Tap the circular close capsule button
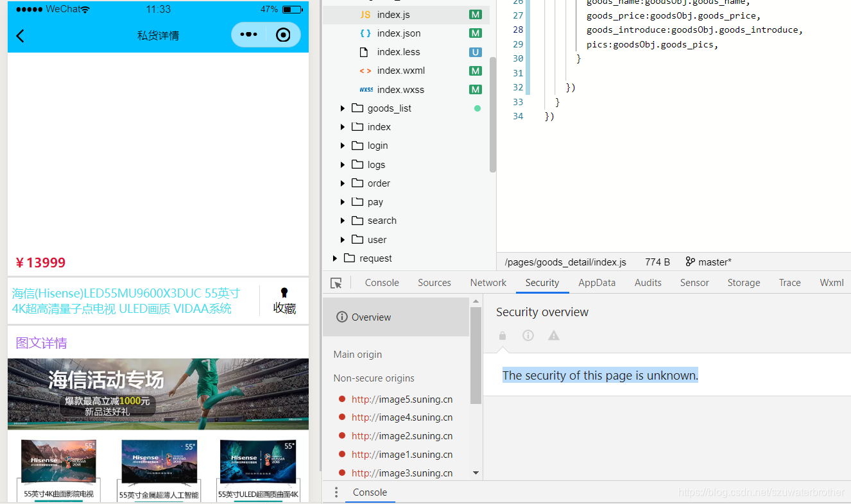 point(283,35)
